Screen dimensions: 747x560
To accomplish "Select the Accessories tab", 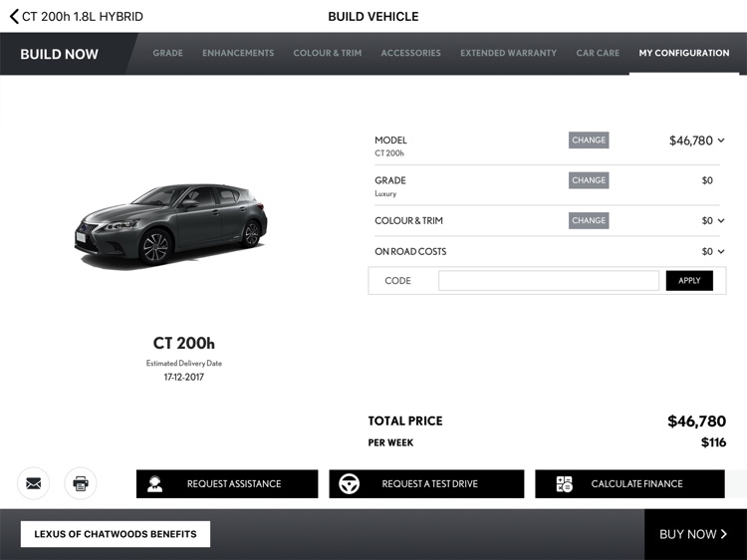I will click(410, 53).
